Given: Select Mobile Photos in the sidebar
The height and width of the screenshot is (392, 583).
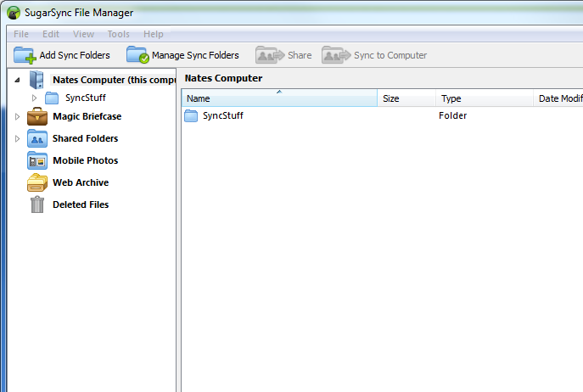Looking at the screenshot, I should [86, 160].
